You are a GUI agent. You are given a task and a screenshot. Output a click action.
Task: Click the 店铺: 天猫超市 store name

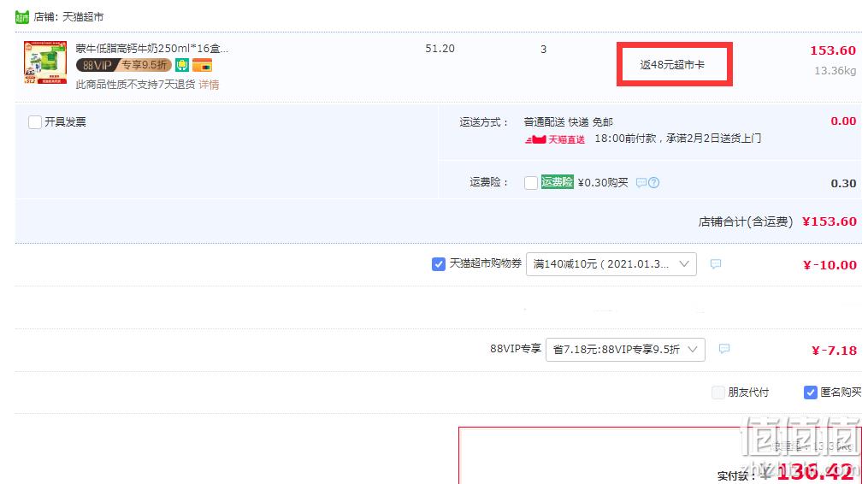pyautogui.click(x=68, y=17)
